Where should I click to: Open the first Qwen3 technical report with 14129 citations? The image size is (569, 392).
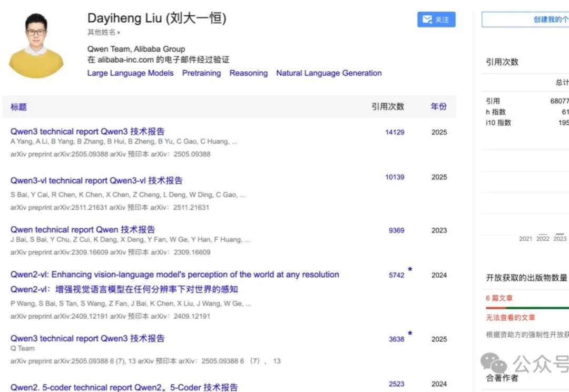(x=87, y=131)
